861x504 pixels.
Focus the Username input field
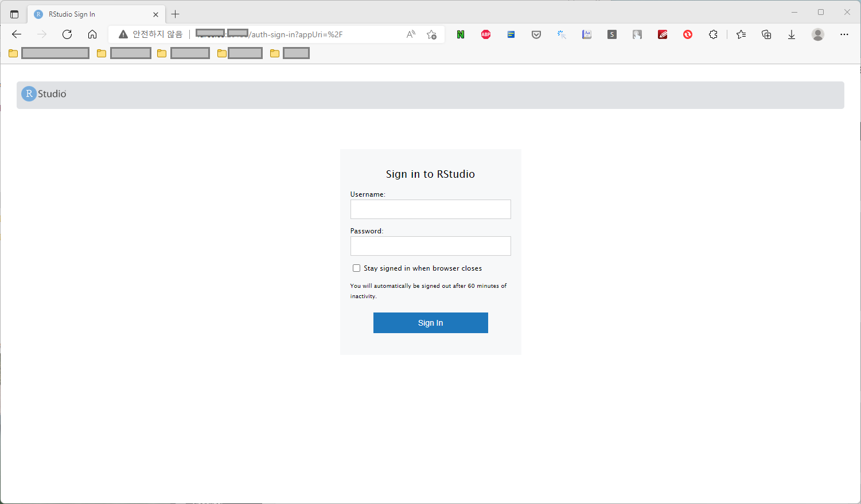pos(431,209)
